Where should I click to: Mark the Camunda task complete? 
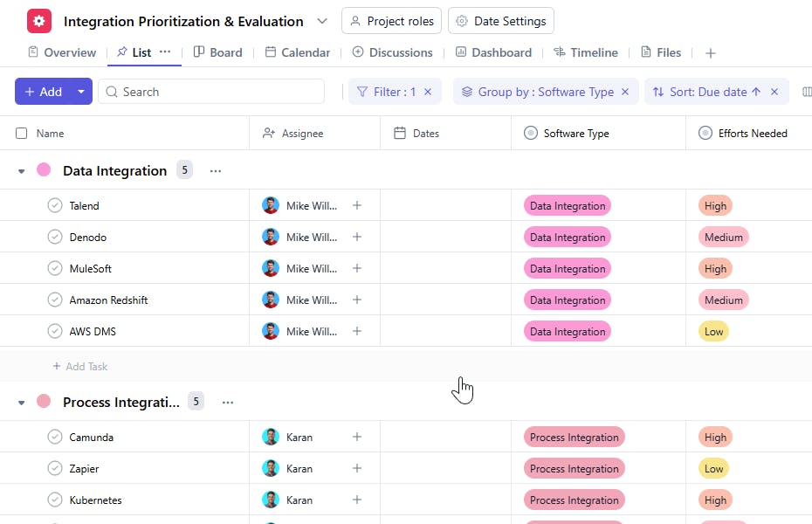(x=55, y=438)
